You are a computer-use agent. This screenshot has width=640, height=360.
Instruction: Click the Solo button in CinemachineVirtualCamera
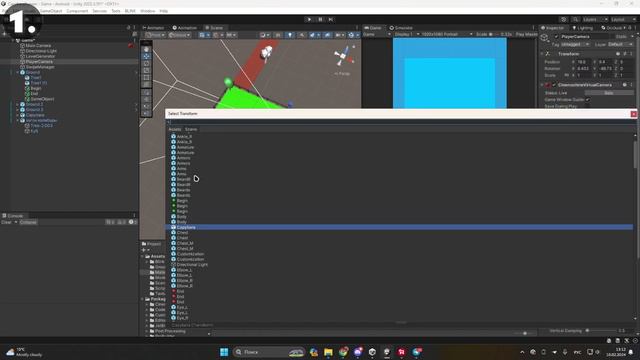coord(609,93)
